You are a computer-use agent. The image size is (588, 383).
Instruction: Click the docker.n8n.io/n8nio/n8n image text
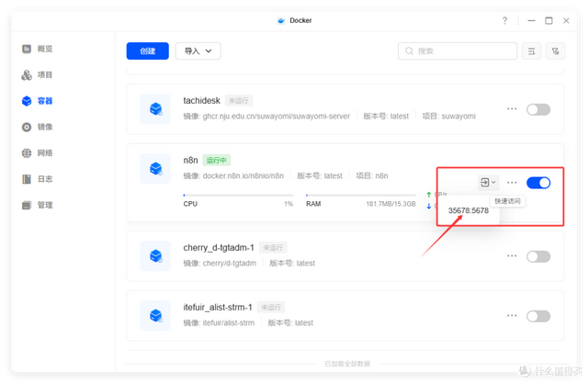coord(243,175)
